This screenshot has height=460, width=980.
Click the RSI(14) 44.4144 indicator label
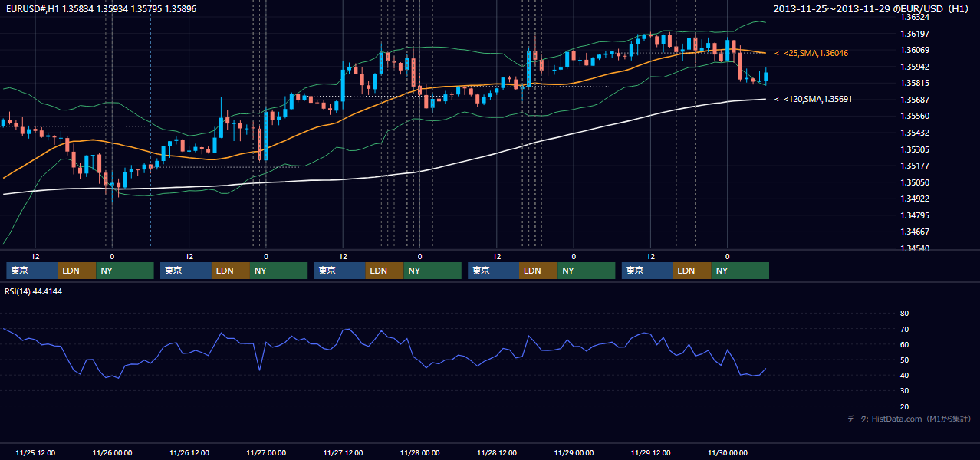click(33, 291)
